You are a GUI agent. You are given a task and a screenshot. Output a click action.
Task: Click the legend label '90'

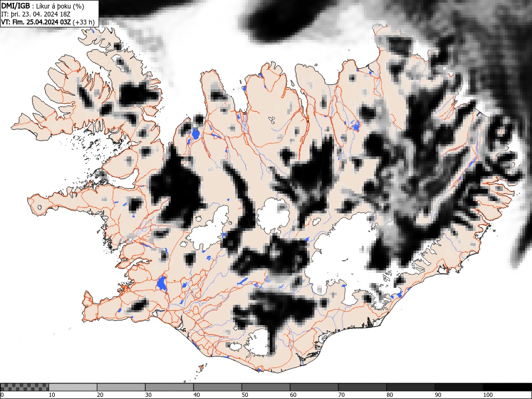pyautogui.click(x=438, y=395)
